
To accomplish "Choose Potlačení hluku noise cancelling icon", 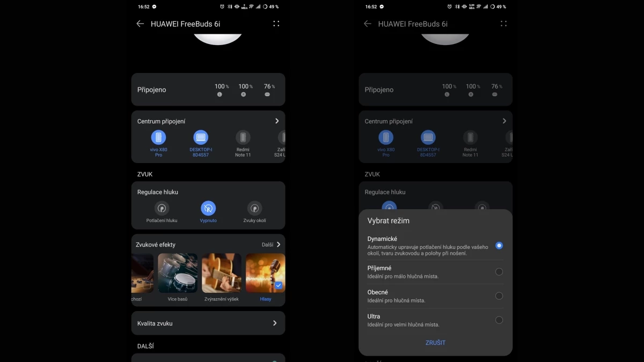I will coord(162,208).
